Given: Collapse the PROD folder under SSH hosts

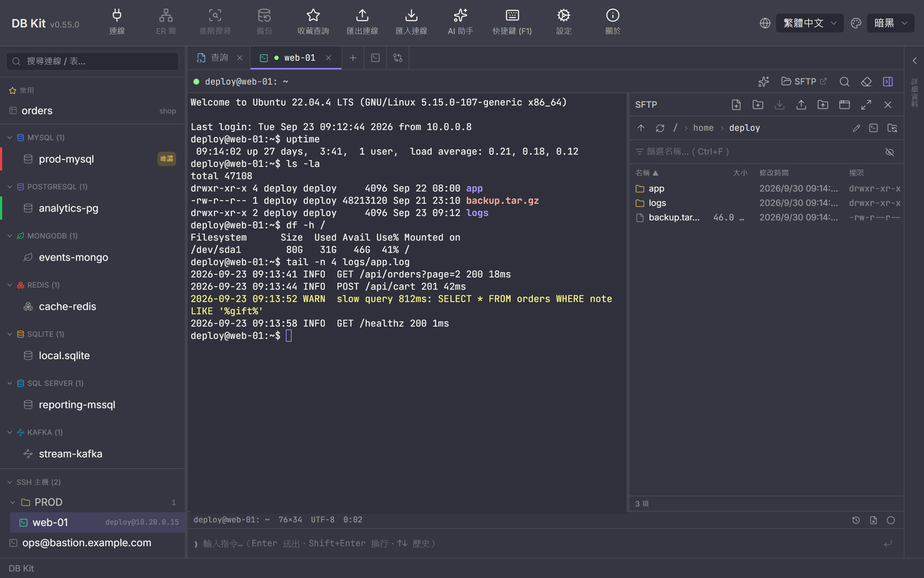Looking at the screenshot, I should [x=13, y=502].
